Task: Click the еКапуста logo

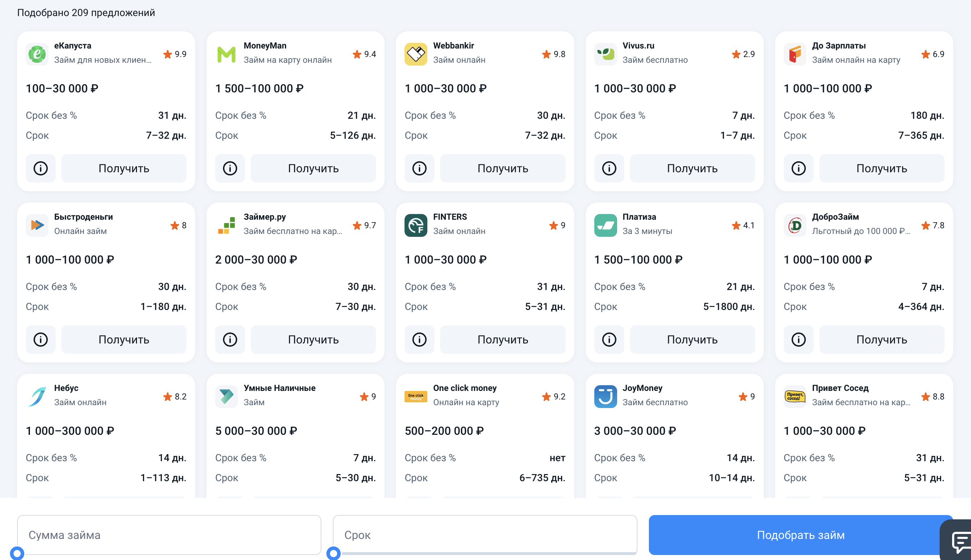Action: click(37, 54)
